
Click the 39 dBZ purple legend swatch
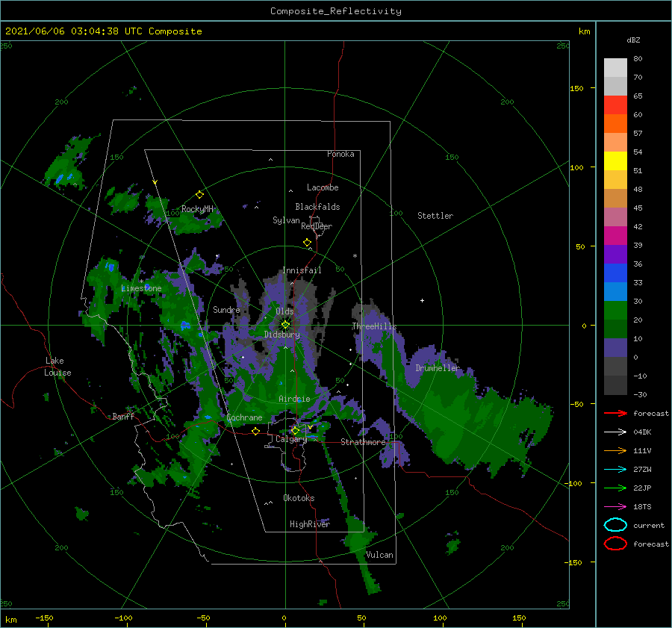pos(615,254)
